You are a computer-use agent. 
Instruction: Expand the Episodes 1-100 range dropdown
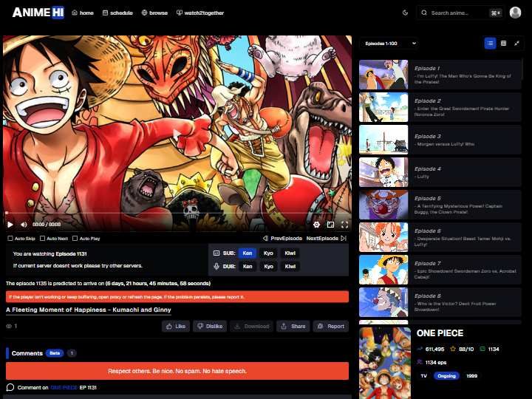coord(388,44)
